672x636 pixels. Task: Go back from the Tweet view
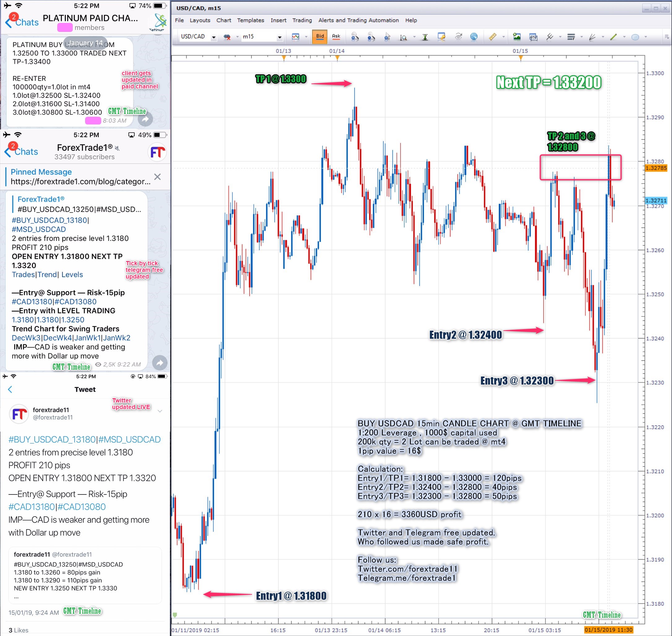[10, 389]
